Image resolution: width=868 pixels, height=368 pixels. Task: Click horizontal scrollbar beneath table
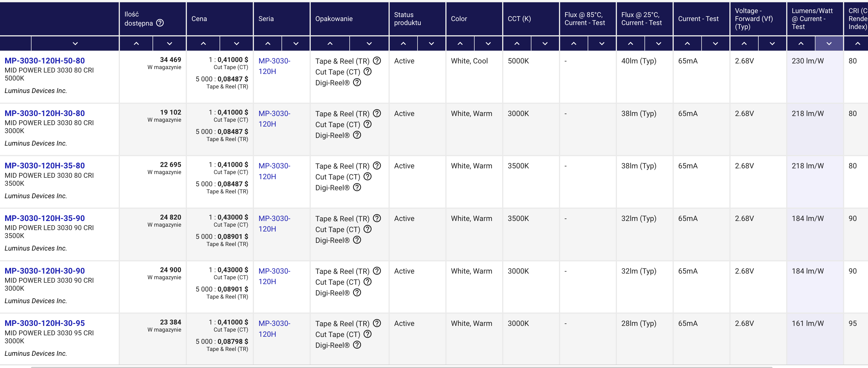(402, 367)
